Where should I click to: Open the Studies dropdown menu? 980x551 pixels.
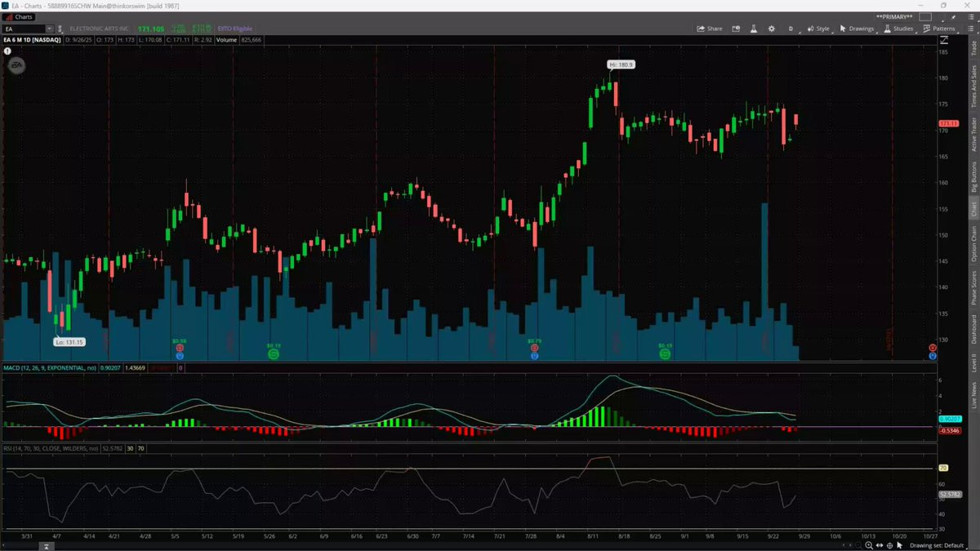pos(898,29)
